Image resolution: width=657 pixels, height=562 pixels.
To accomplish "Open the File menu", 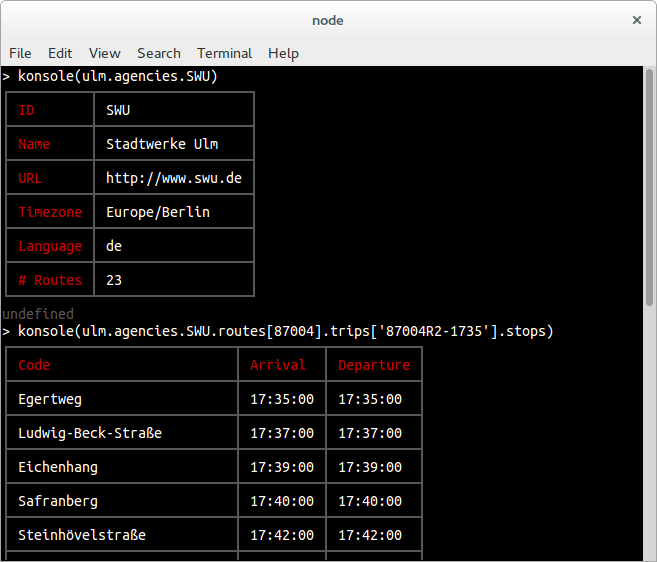I will coord(20,53).
